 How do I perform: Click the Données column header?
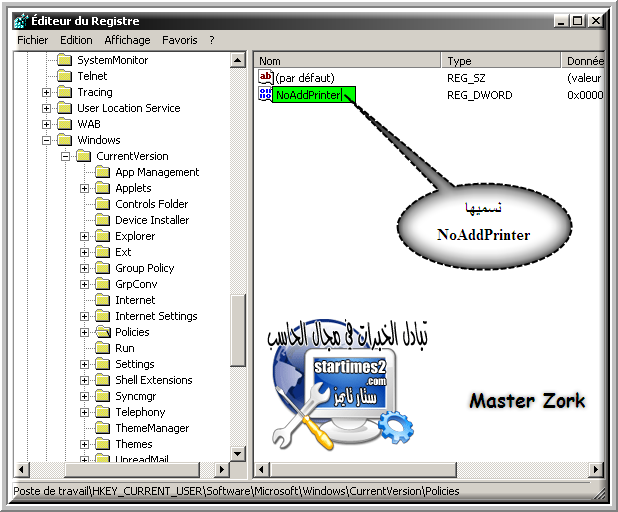(x=583, y=61)
